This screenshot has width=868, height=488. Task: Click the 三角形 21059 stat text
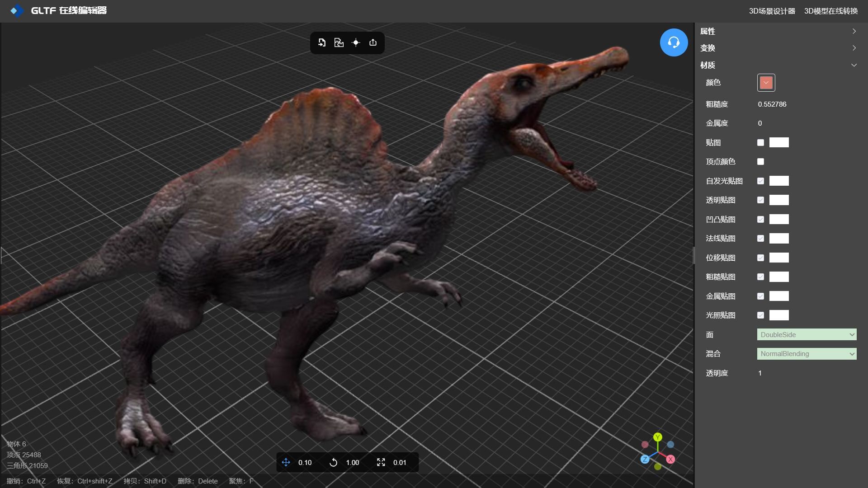click(x=27, y=466)
